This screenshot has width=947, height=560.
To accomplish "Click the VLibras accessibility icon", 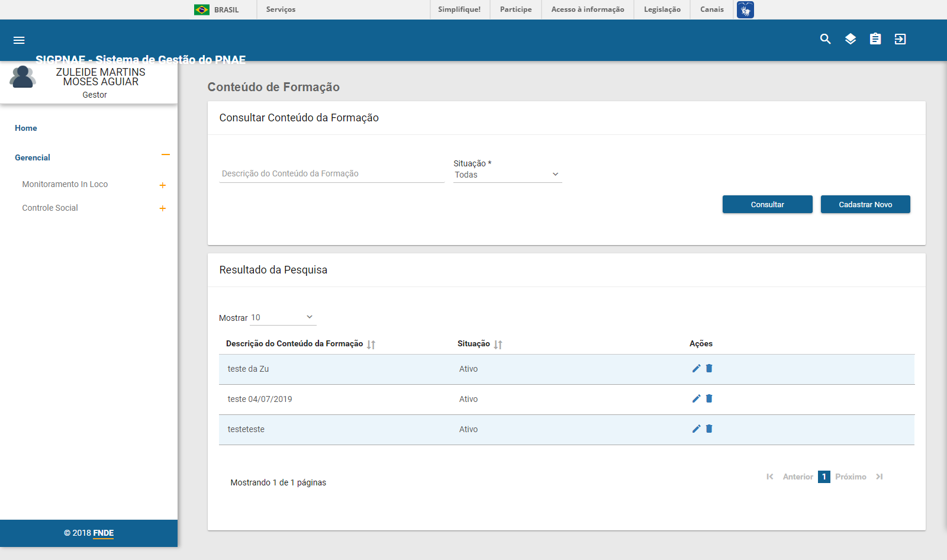I will 745,9.
